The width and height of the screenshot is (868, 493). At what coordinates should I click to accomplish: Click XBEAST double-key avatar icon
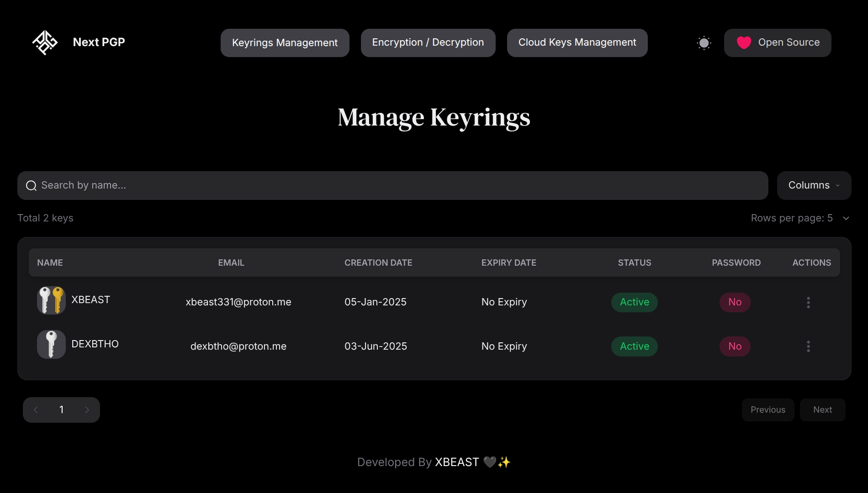pyautogui.click(x=51, y=300)
